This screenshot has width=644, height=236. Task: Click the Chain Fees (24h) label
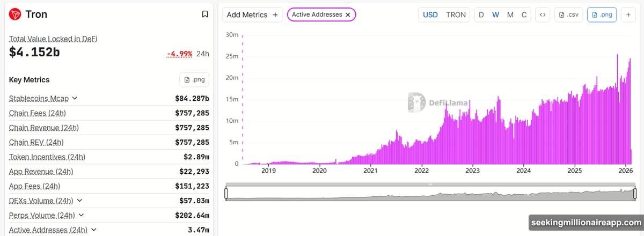click(x=37, y=113)
